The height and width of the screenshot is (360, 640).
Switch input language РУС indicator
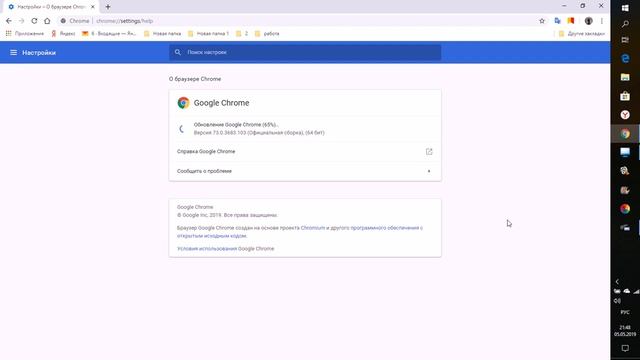pos(625,312)
